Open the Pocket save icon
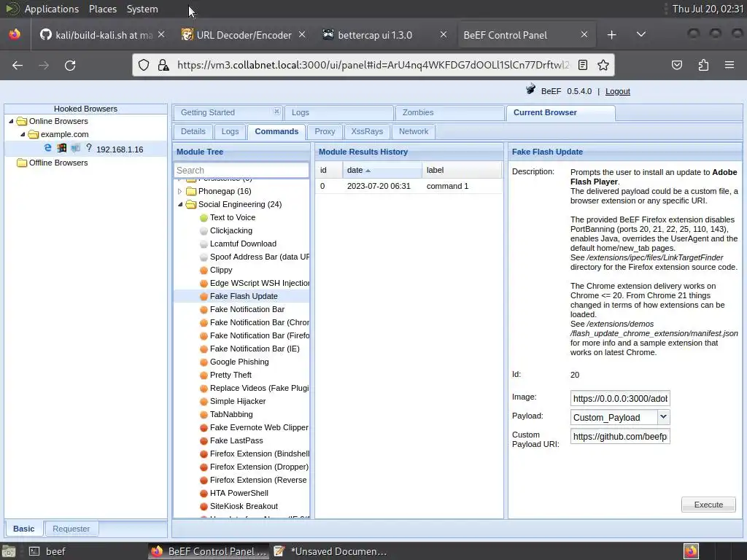 point(676,65)
